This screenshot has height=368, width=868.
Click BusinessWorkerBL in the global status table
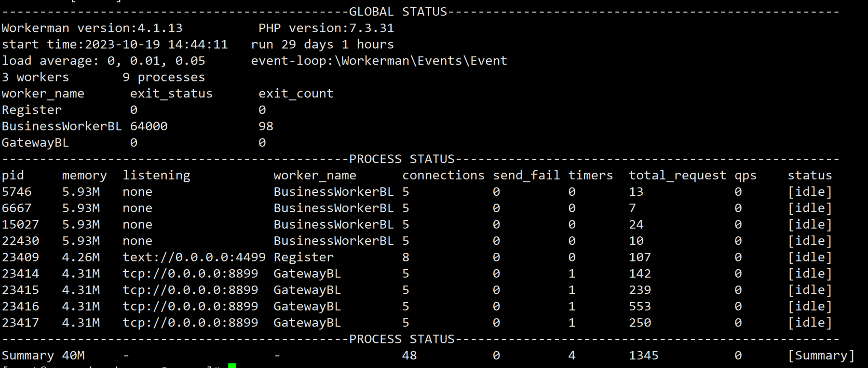pyautogui.click(x=62, y=126)
